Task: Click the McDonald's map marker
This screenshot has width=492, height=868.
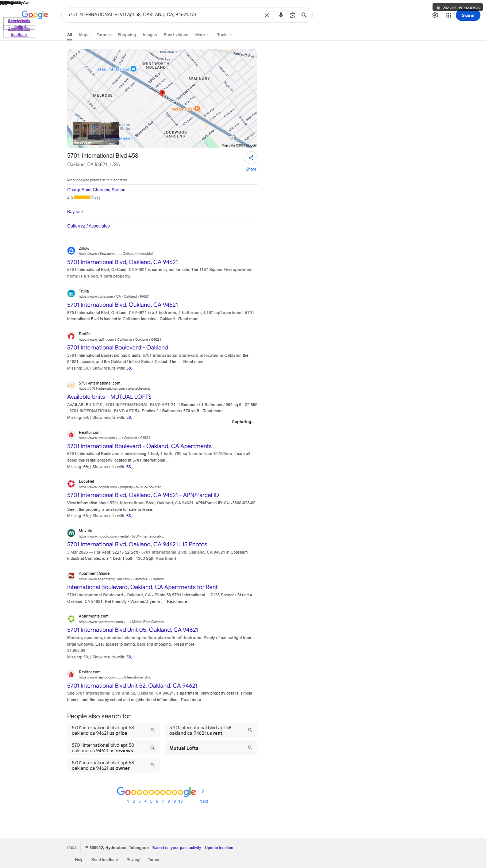Action: click(x=197, y=108)
